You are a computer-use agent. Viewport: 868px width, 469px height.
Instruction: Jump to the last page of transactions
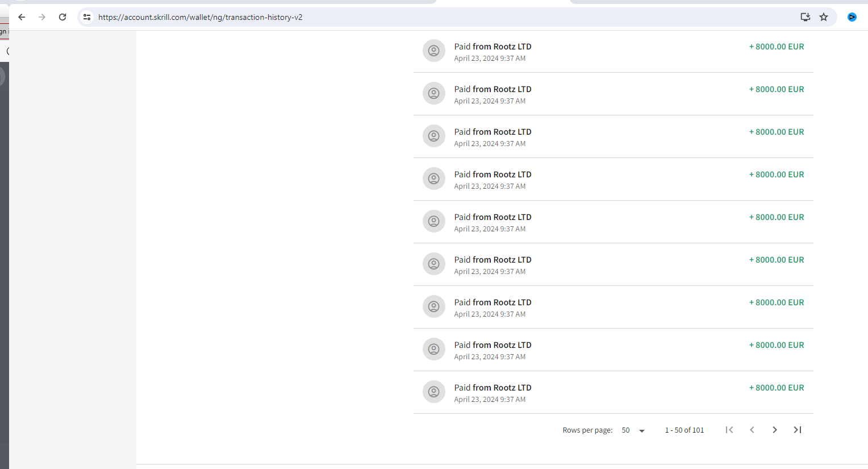pyautogui.click(x=798, y=430)
